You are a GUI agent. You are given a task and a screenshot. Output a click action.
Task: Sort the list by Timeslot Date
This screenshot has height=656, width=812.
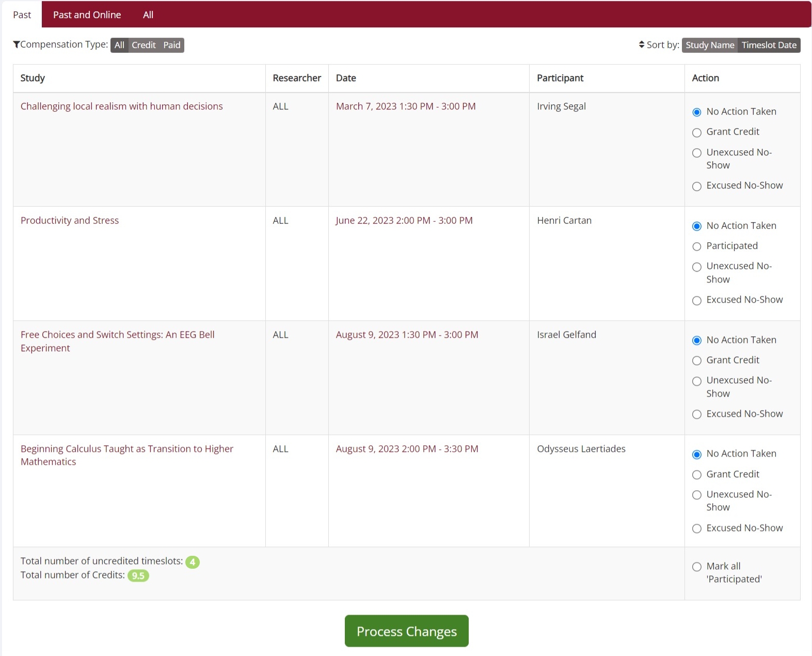click(x=769, y=45)
